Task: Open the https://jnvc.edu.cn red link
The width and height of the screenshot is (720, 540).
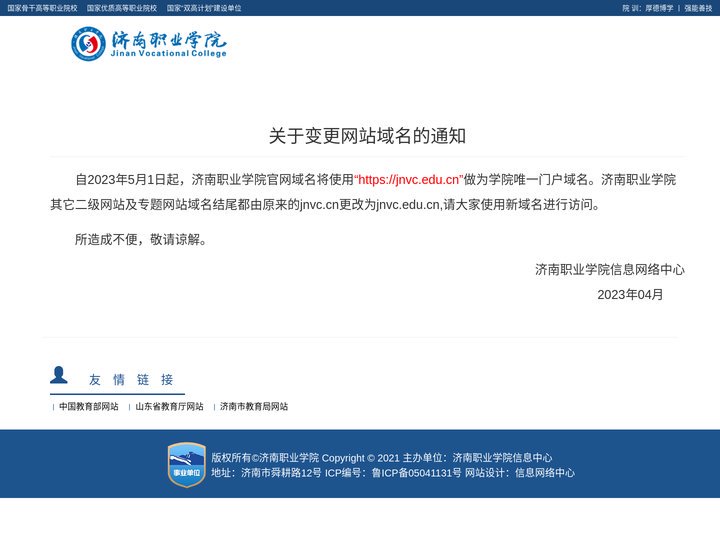Action: [x=409, y=180]
